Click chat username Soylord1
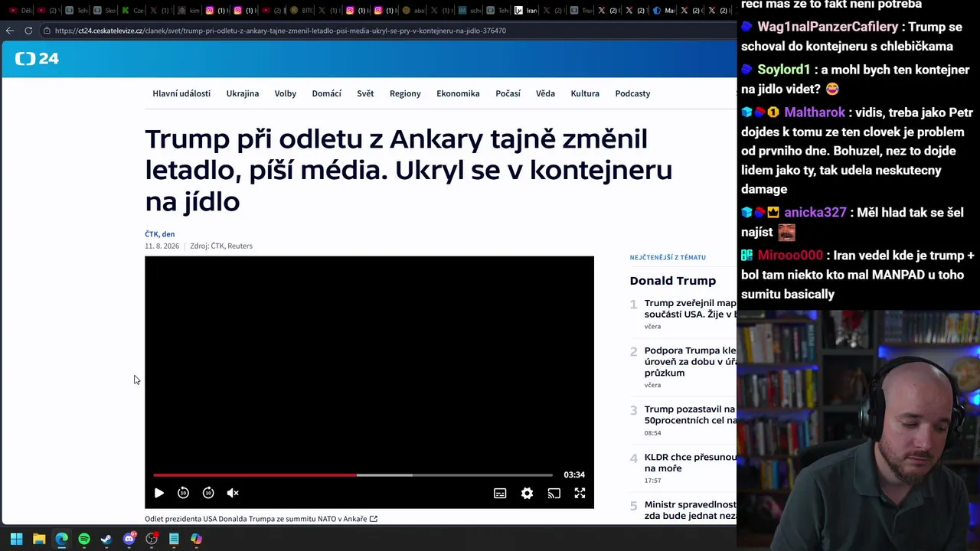 [784, 70]
